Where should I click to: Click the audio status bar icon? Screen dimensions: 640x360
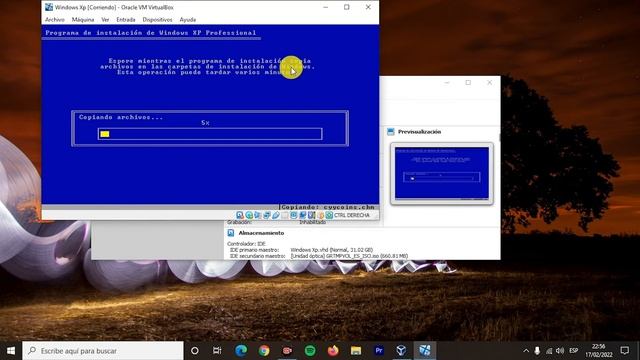coord(258,215)
